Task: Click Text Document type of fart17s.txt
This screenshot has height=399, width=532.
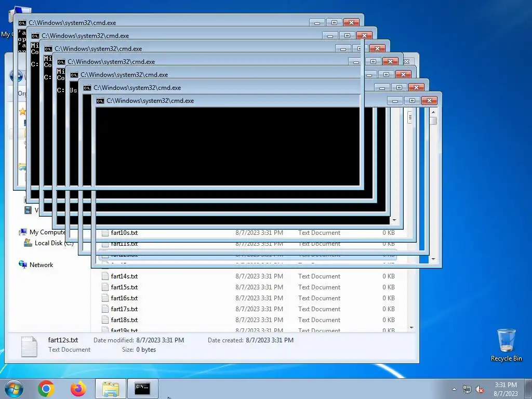Action: click(x=320, y=309)
